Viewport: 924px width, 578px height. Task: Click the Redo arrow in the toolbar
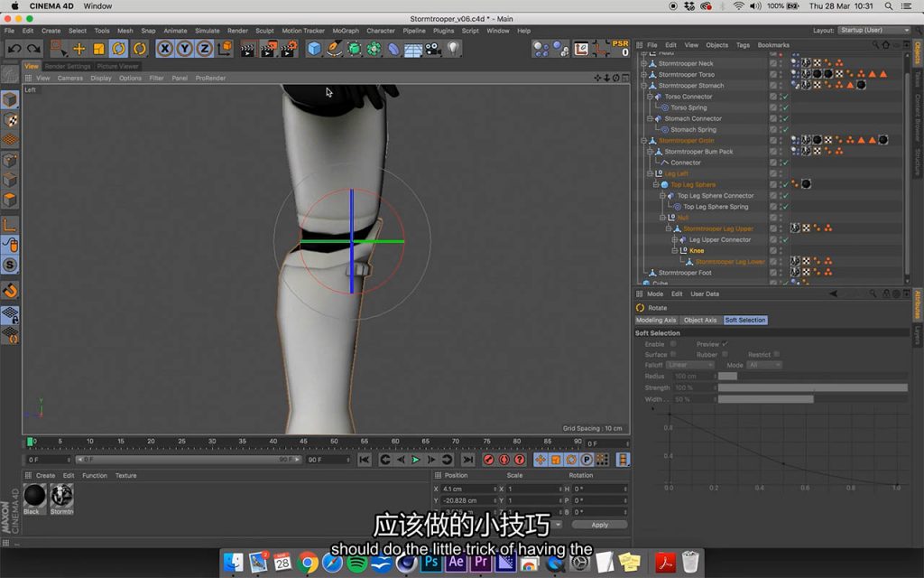34,49
